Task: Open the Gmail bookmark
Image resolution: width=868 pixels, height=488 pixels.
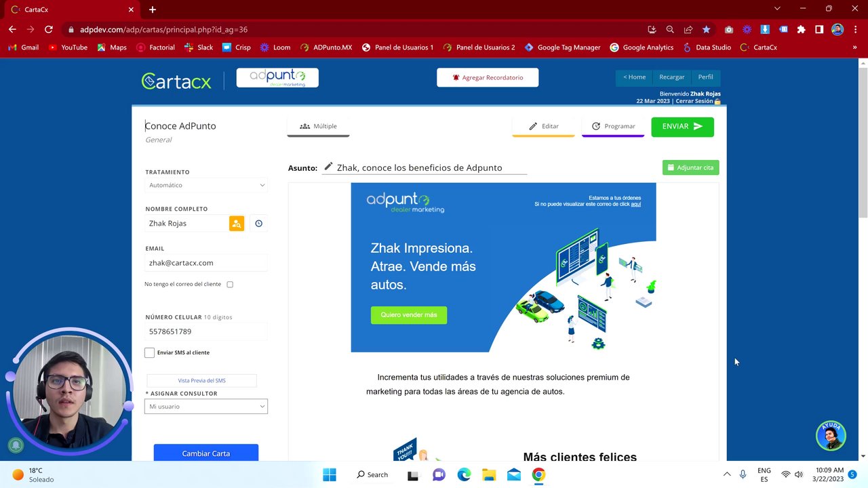Action: [23, 47]
